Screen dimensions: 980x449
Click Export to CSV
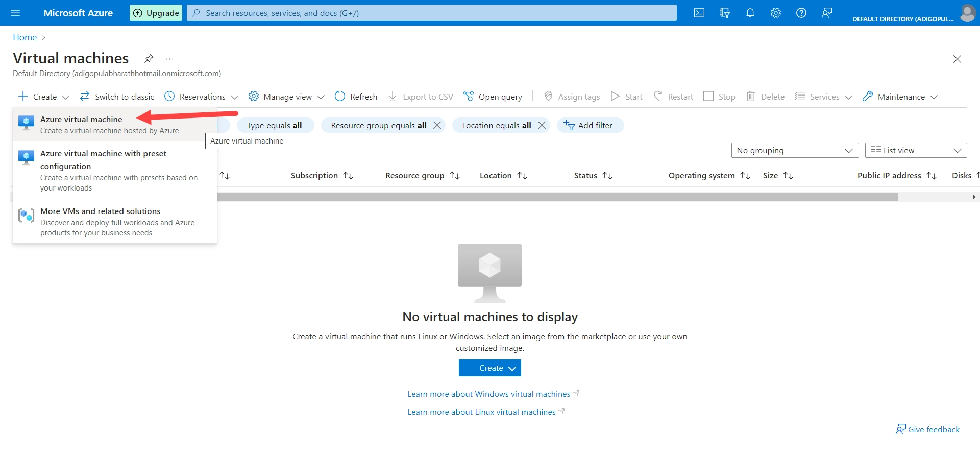pyautogui.click(x=421, y=97)
